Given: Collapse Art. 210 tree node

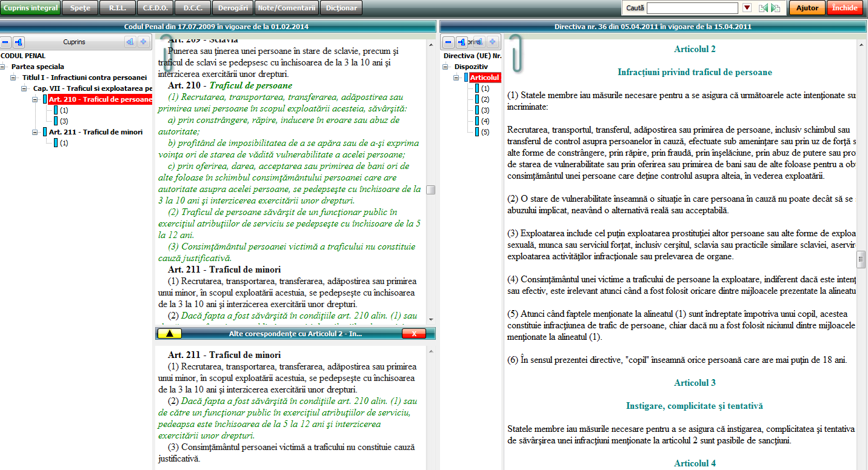Looking at the screenshot, I should 36,99.
